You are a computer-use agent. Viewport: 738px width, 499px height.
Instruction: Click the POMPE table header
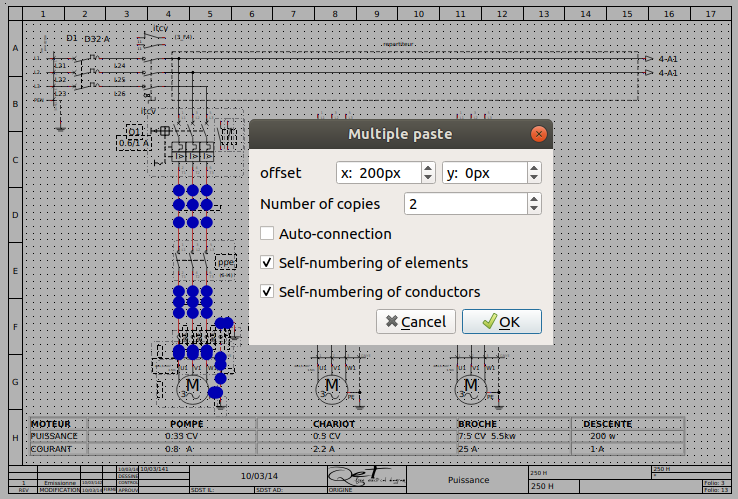186,424
